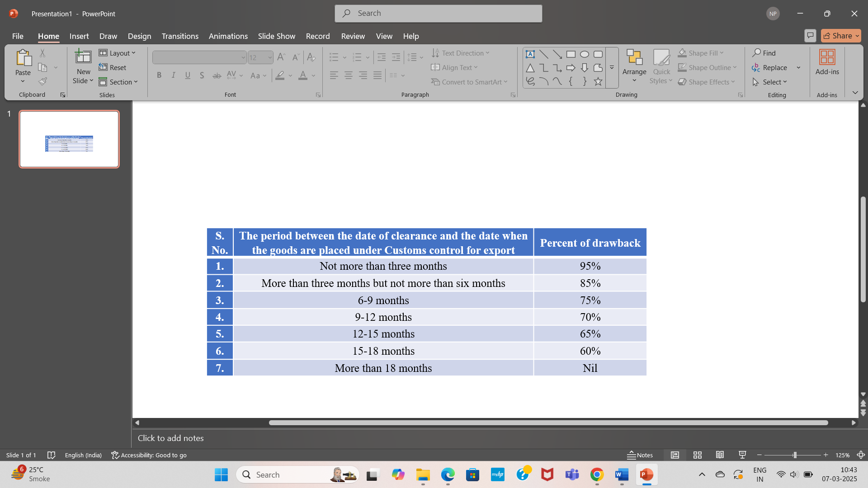Viewport: 868px width, 488px height.
Task: Select the star shape in the Drawing gallery
Action: tap(598, 82)
